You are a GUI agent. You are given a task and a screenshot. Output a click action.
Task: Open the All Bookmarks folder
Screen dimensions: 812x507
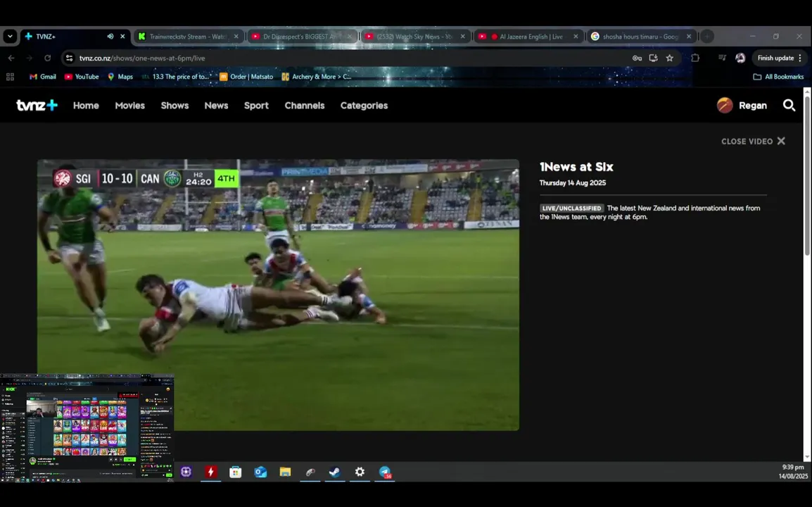pyautogui.click(x=778, y=77)
